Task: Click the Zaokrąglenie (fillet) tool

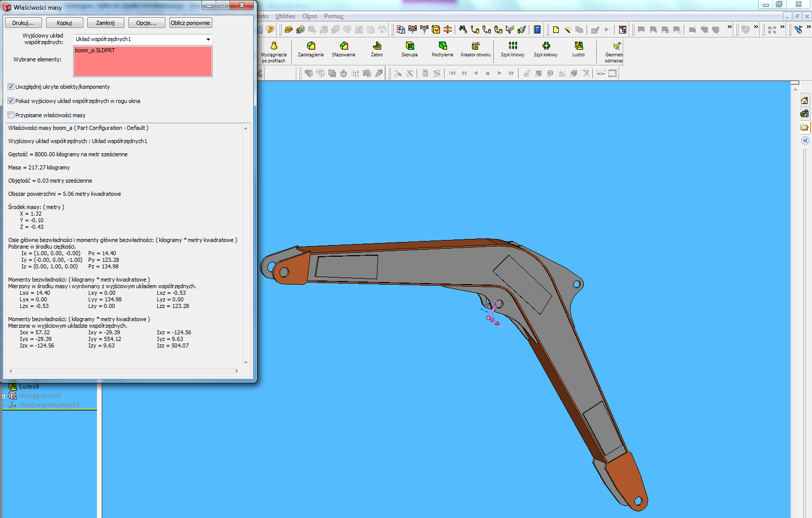Action: [x=311, y=50]
